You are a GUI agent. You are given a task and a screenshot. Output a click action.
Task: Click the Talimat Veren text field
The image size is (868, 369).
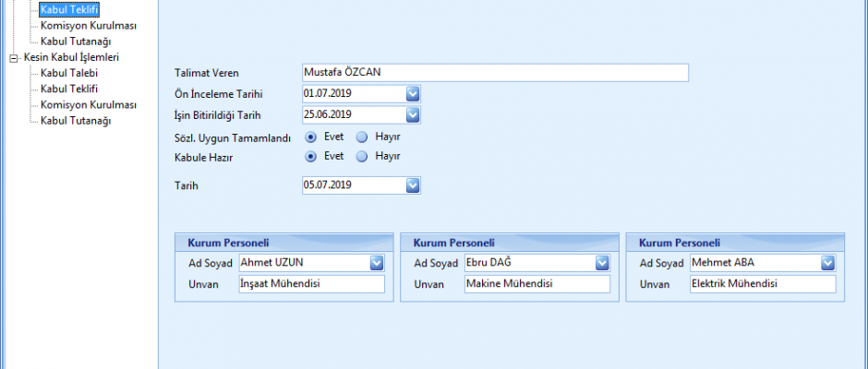495,73
